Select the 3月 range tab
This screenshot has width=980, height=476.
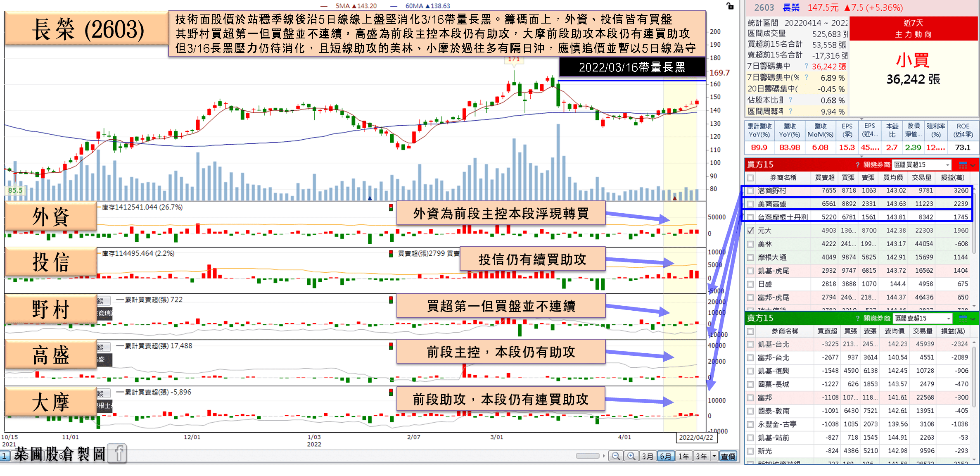coord(648,456)
